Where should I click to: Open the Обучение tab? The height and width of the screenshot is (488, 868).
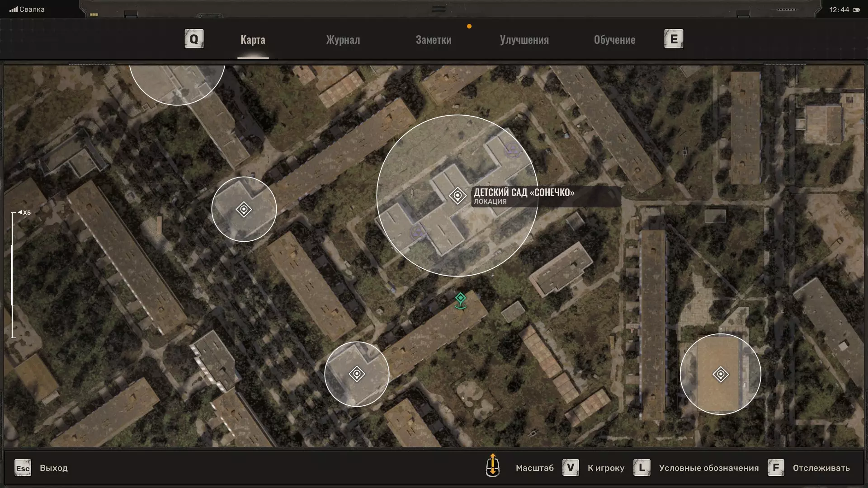click(x=614, y=40)
